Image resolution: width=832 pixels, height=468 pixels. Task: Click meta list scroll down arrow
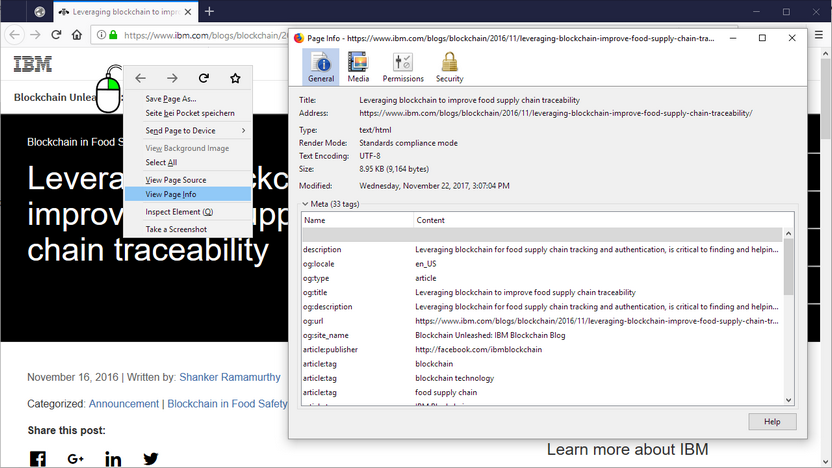pos(788,400)
